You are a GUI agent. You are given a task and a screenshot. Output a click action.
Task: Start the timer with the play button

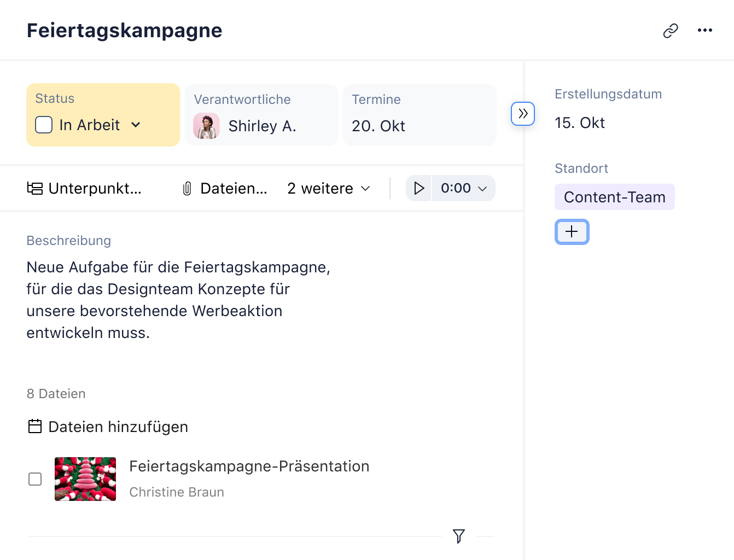tap(419, 188)
